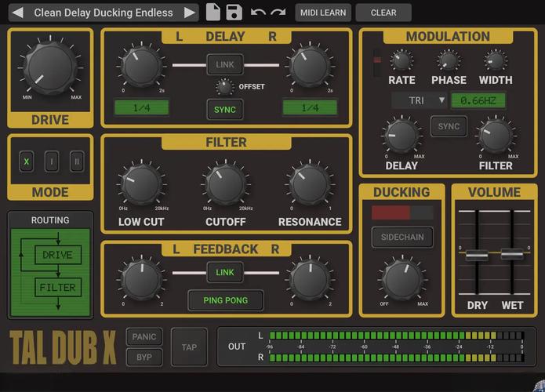Toggle the SIDECHAIN button

402,238
